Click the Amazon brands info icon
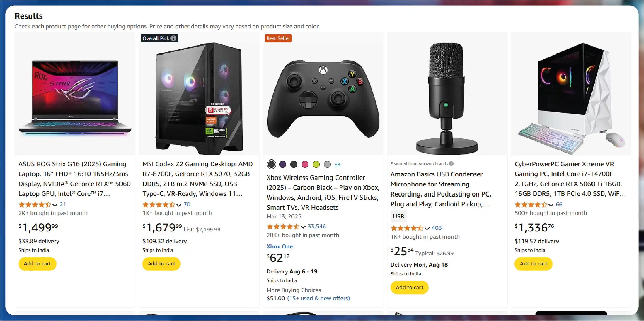 pyautogui.click(x=451, y=164)
